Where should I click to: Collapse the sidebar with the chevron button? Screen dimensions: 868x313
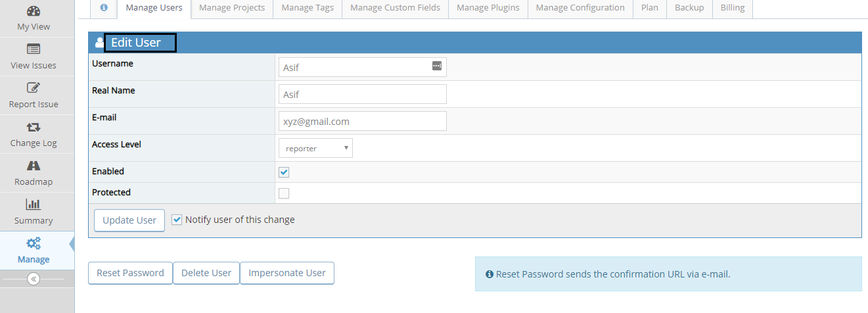point(34,279)
